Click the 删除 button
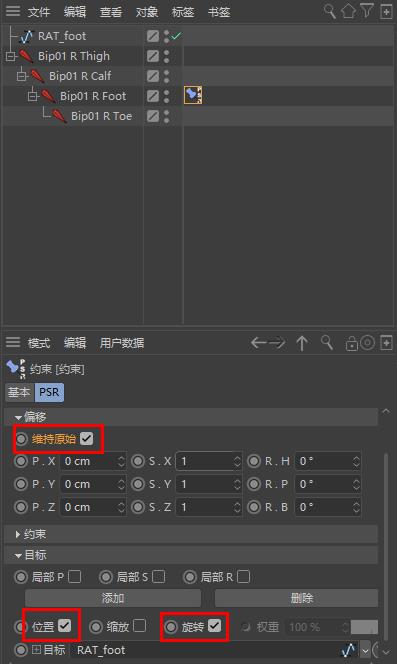This screenshot has width=397, height=664. pyautogui.click(x=296, y=598)
